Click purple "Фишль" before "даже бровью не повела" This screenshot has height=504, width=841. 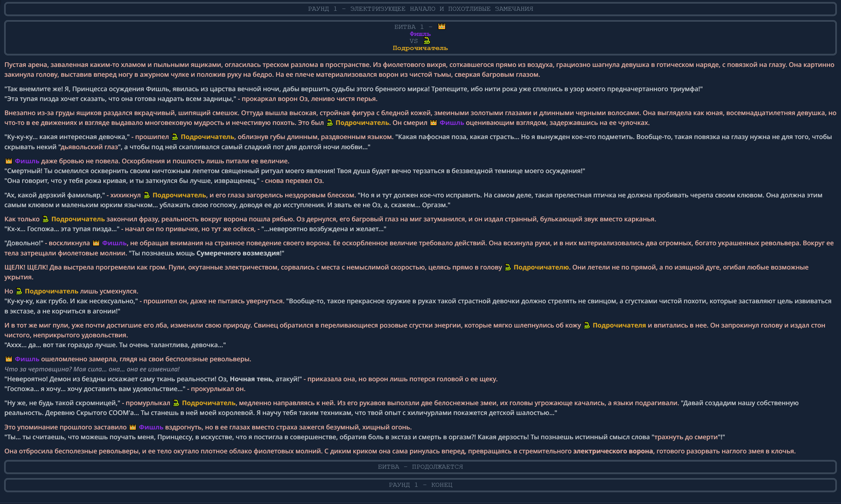click(27, 161)
